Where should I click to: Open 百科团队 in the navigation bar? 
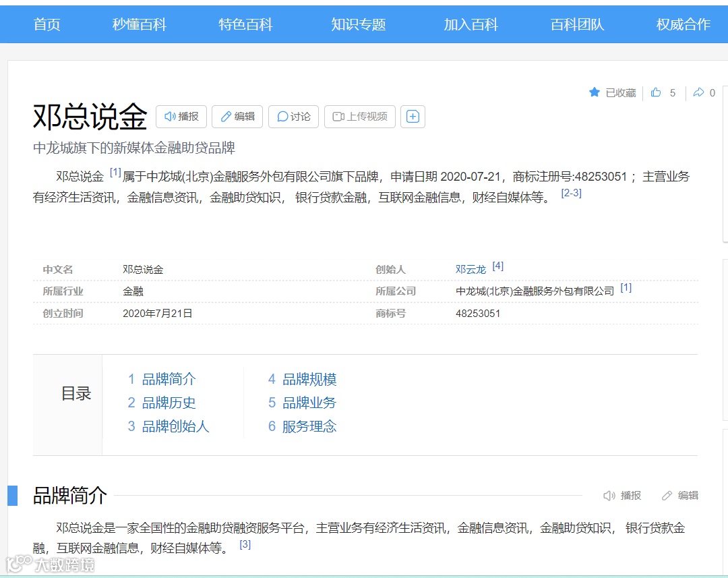[x=577, y=24]
